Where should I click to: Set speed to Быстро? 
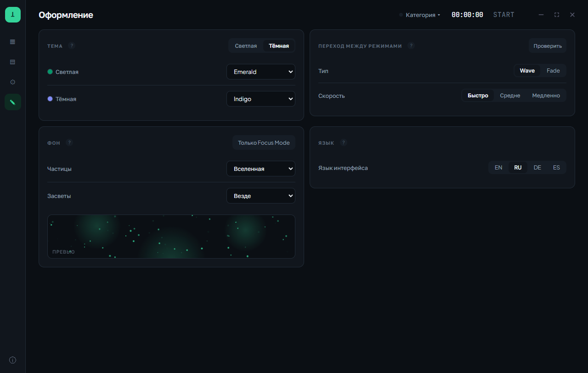pos(478,96)
